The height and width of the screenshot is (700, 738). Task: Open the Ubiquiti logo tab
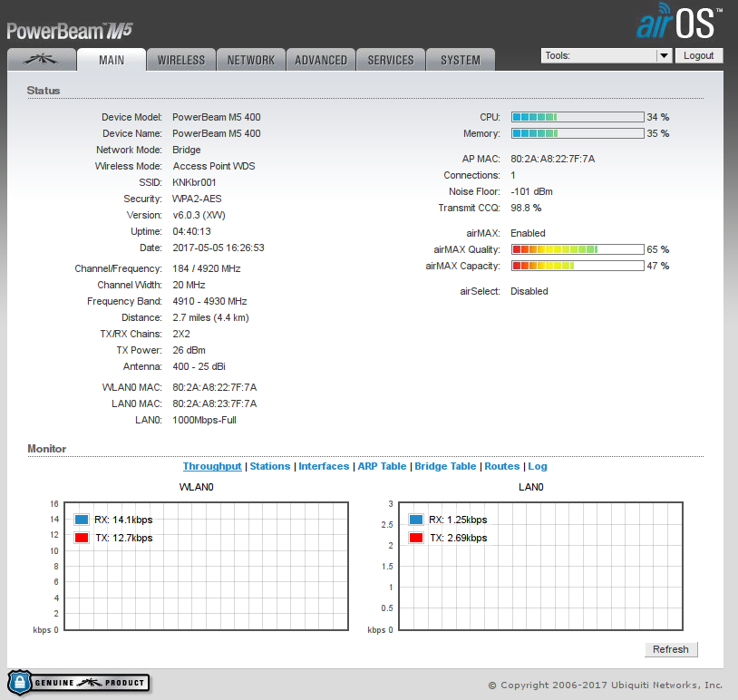pos(42,60)
